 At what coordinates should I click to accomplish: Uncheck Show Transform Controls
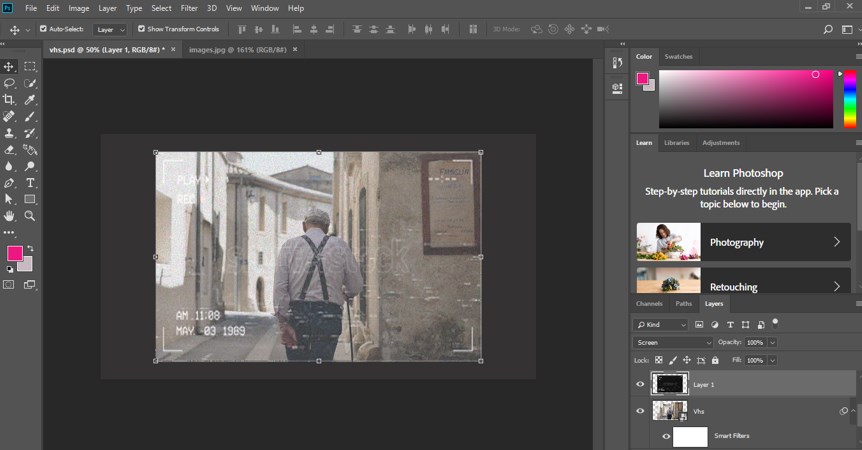141,29
